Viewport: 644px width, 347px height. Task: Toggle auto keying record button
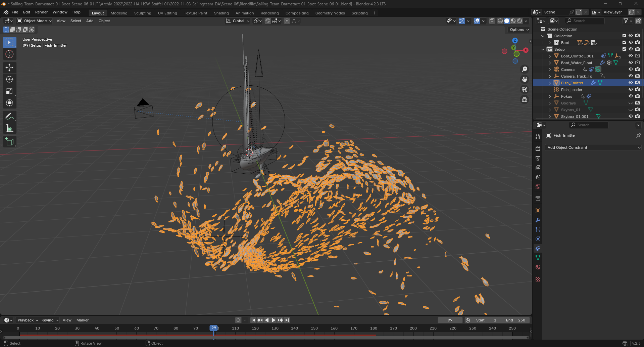pos(238,320)
